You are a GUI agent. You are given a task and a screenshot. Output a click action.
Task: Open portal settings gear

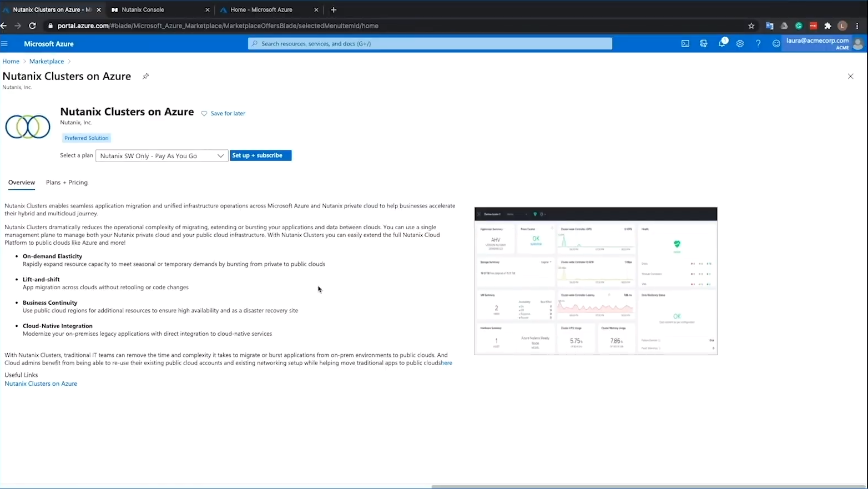pos(740,44)
